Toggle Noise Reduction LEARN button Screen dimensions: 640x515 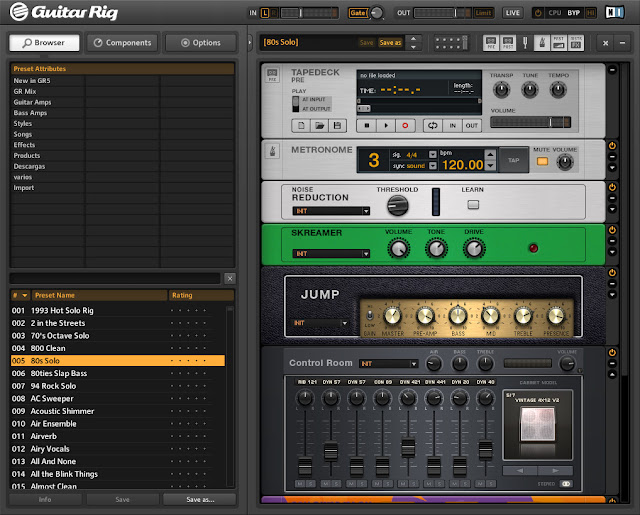tap(473, 204)
